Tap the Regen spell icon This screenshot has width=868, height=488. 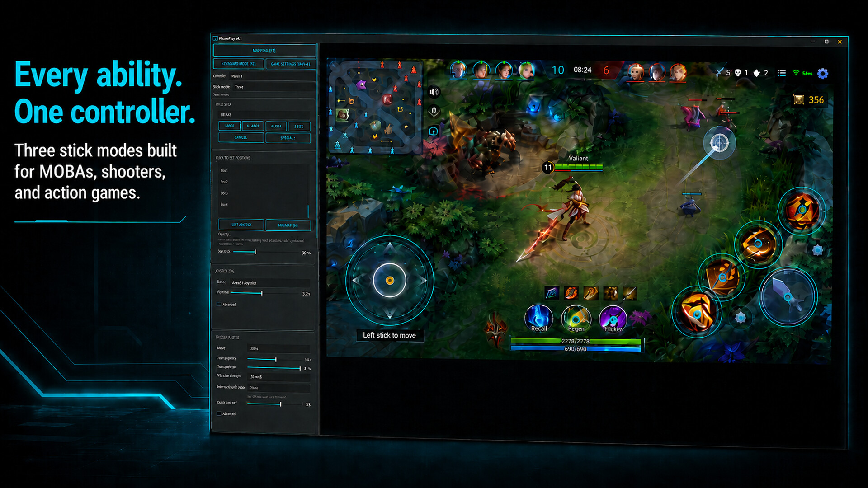tap(576, 319)
